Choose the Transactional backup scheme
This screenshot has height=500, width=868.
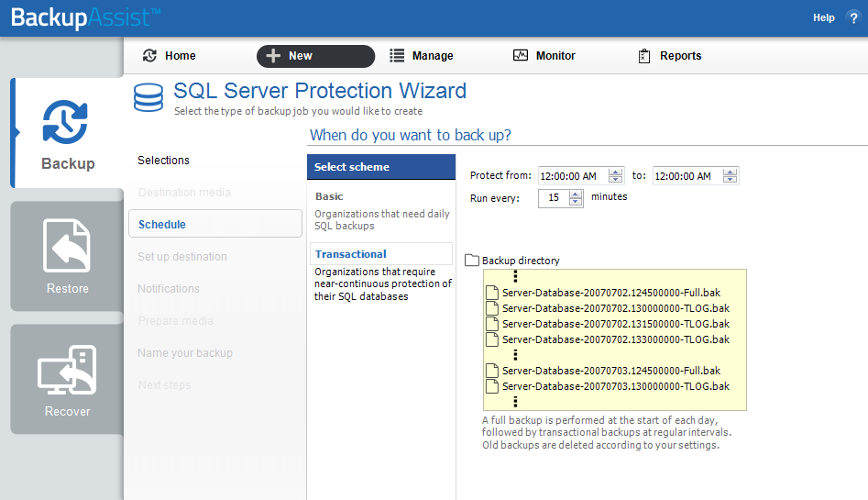(381, 254)
